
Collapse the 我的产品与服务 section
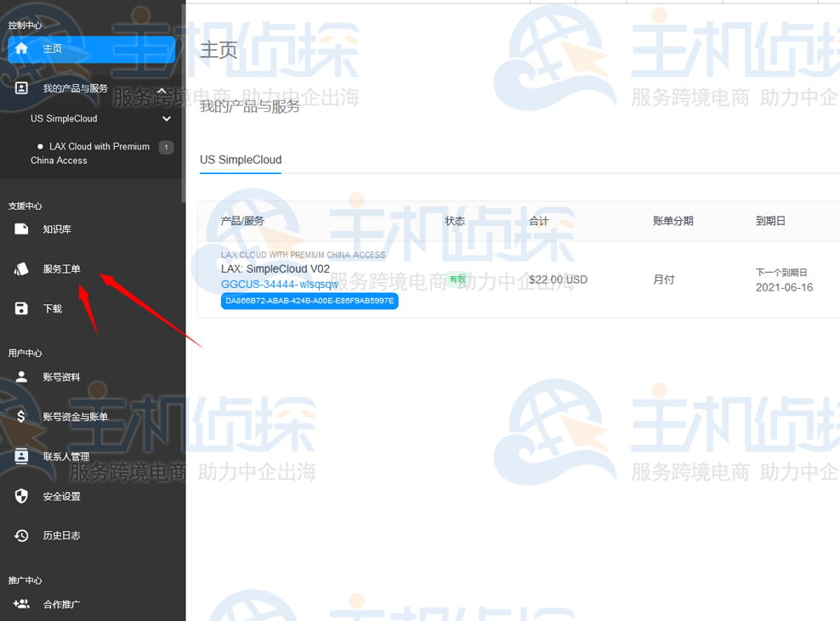[x=162, y=89]
